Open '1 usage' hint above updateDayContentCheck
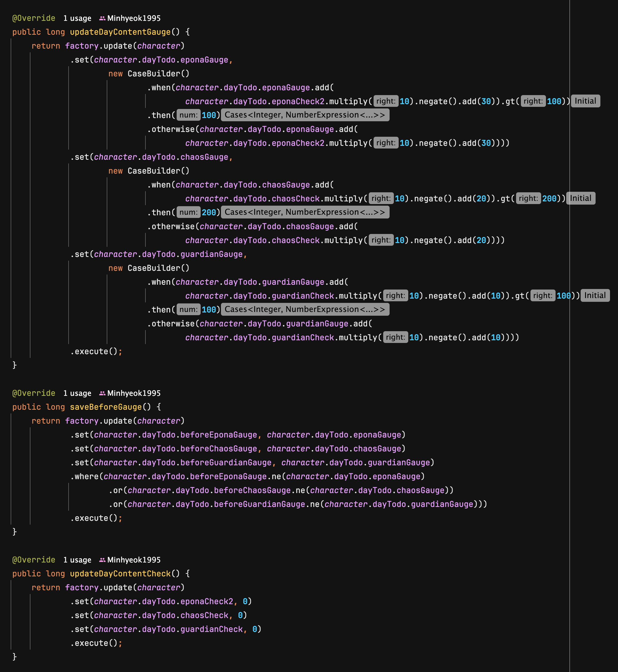618x672 pixels. click(x=77, y=560)
